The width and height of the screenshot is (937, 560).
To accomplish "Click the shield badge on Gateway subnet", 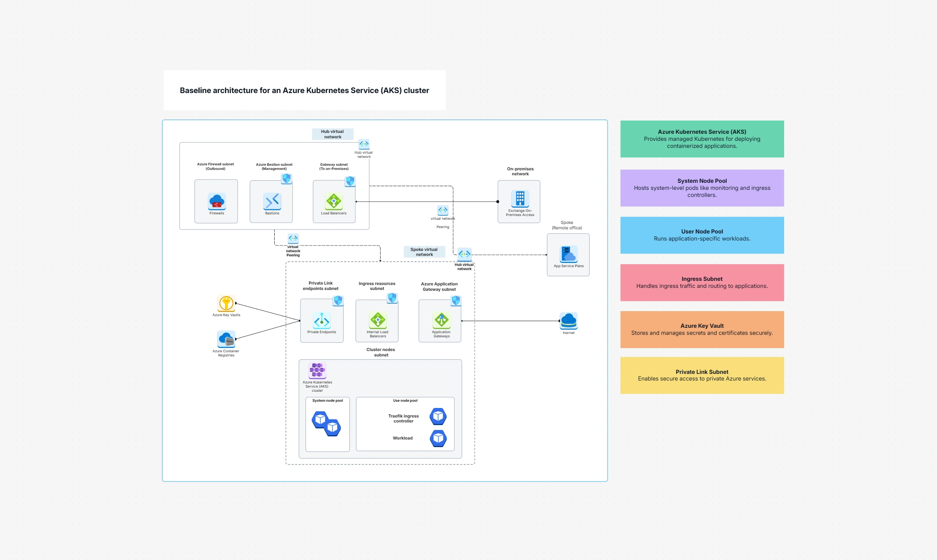I will tap(349, 181).
